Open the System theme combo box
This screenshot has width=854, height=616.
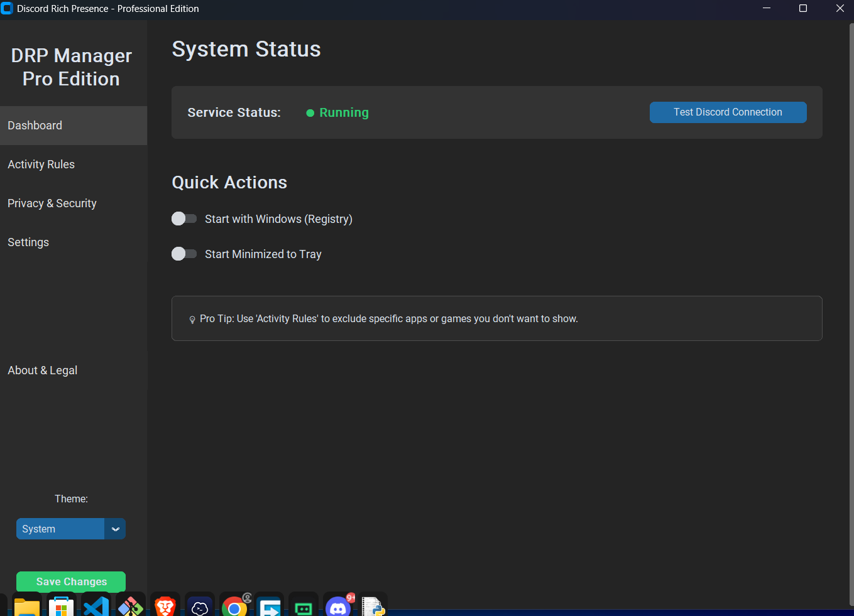(x=71, y=529)
